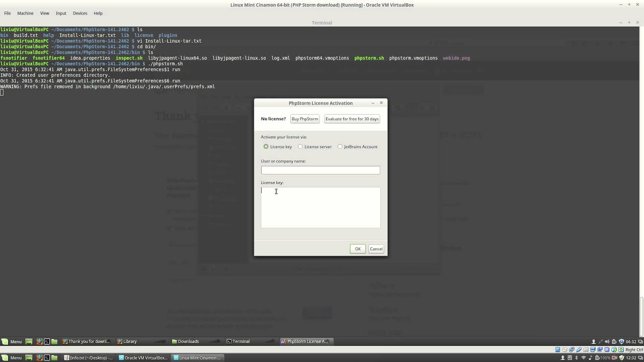Screen dimensions: 644x362
Task: Switch to Oracle VM VirtualBox... host window
Action: point(142,358)
